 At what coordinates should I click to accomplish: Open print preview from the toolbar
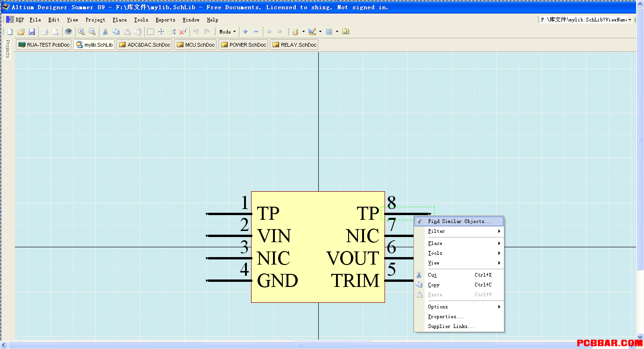(x=56, y=32)
